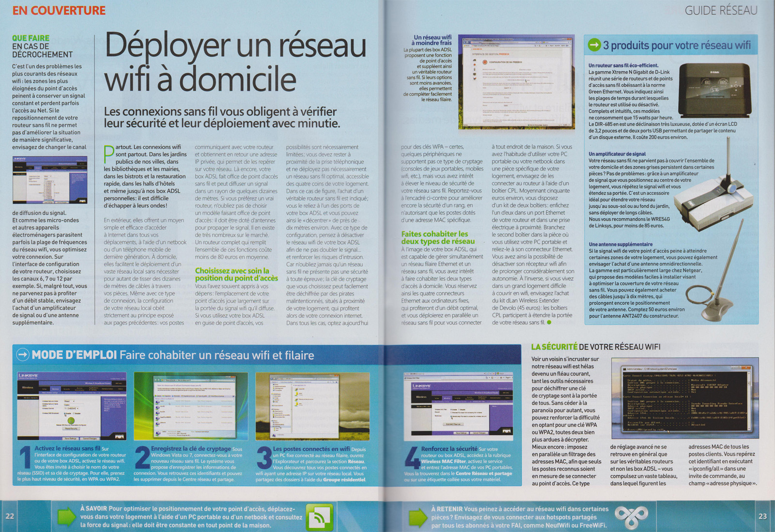Click step title 'Activez le réseau sans fil'

[x=67, y=448]
